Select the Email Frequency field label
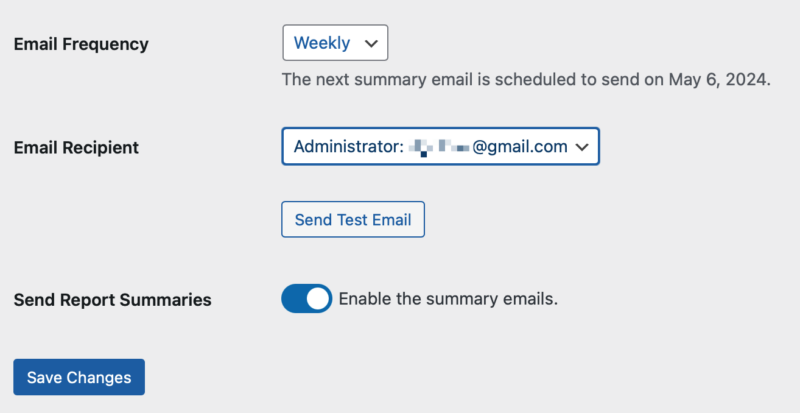The image size is (800, 413). (x=81, y=44)
